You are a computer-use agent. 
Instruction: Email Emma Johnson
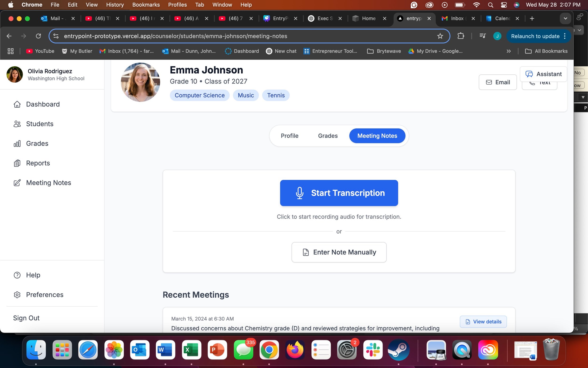click(498, 82)
